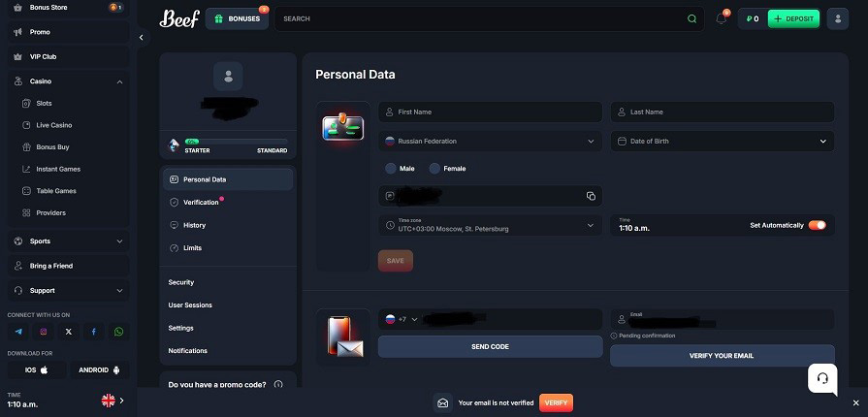
Task: Copy the account ID with copy icon
Action: pyautogui.click(x=591, y=196)
